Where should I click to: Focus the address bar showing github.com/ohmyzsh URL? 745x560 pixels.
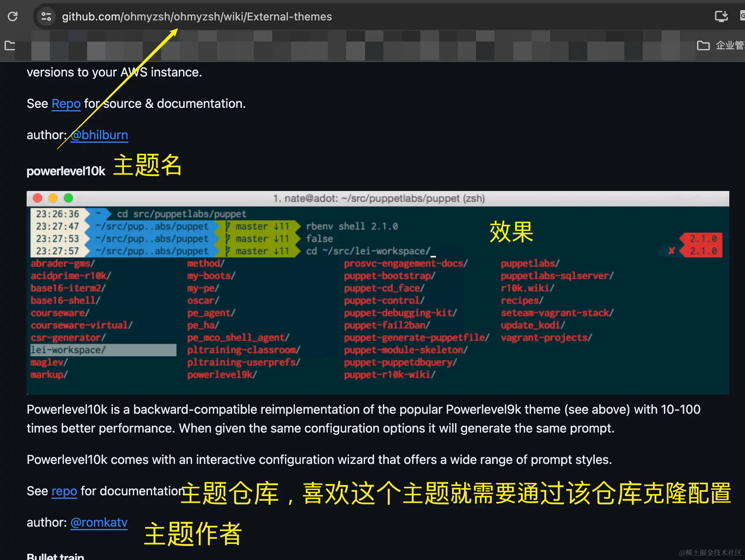coord(197,16)
